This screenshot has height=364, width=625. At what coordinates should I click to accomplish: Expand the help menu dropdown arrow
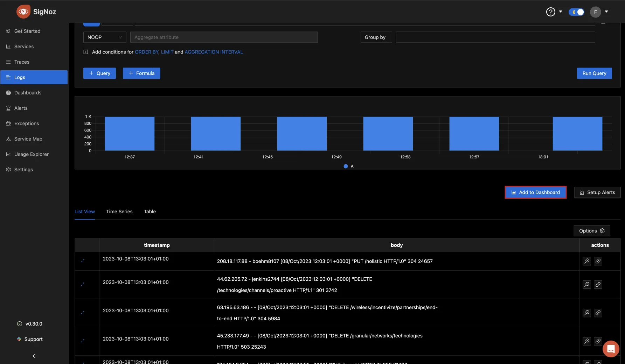(x=560, y=12)
